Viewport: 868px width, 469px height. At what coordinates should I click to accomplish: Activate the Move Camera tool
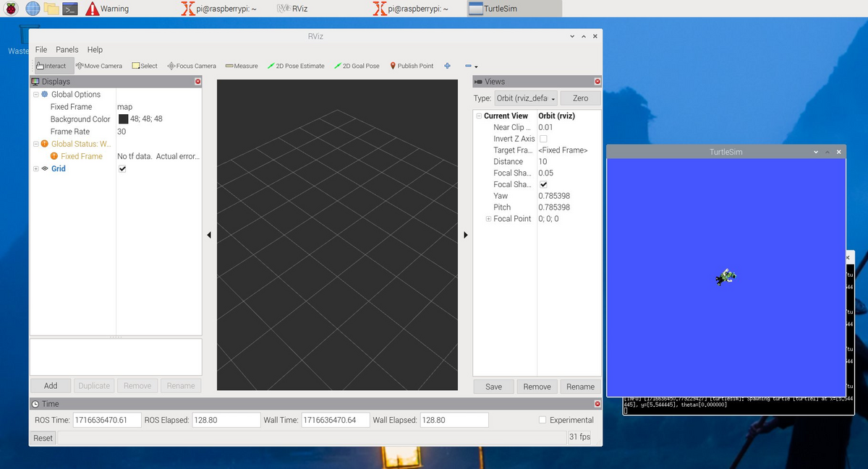[99, 66]
